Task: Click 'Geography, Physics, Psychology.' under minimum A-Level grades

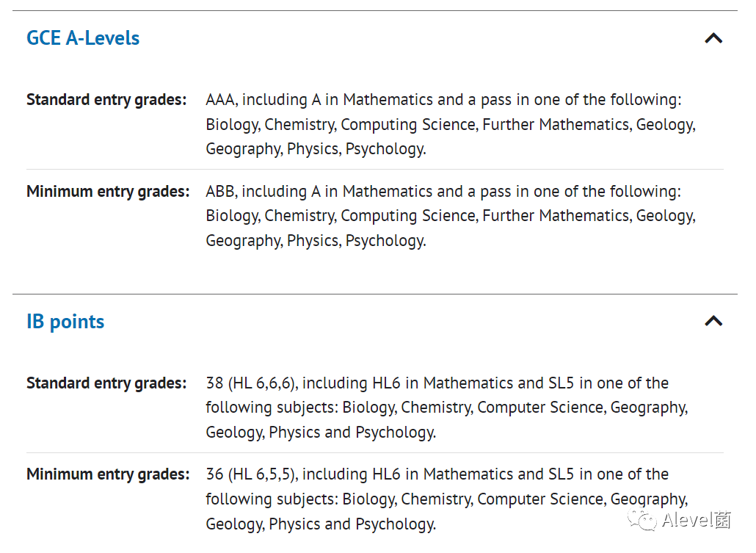Action: (316, 240)
